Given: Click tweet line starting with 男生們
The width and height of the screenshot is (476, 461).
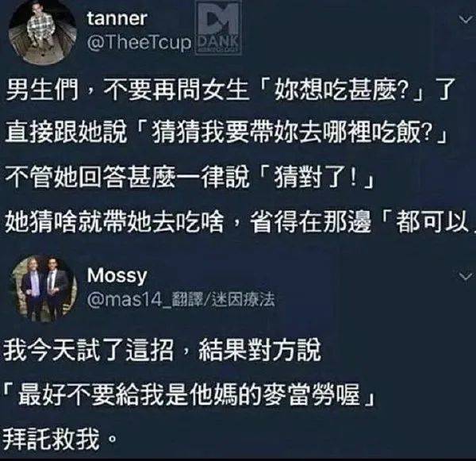Looking at the screenshot, I should (x=231, y=90).
